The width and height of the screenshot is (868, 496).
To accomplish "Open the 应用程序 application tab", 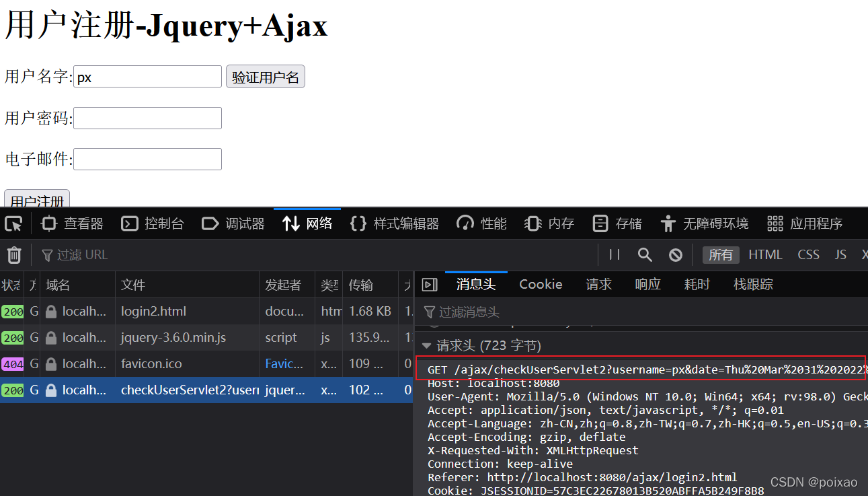I will point(805,223).
